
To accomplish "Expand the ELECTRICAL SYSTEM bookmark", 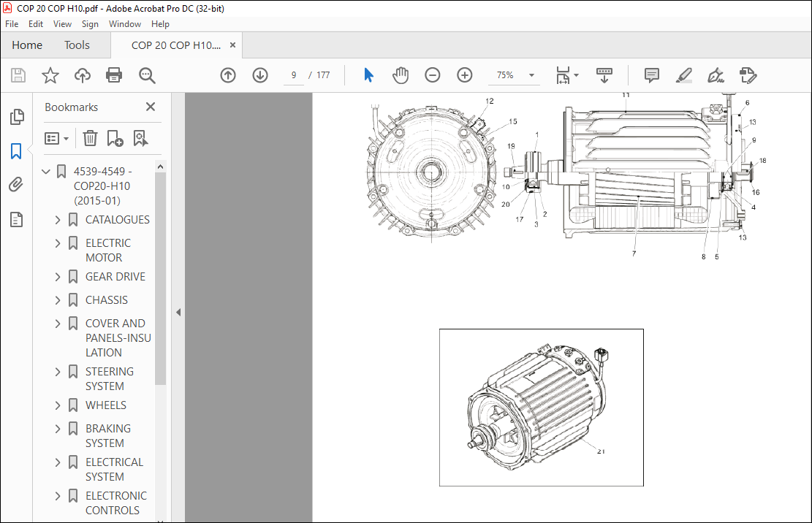I will point(58,462).
